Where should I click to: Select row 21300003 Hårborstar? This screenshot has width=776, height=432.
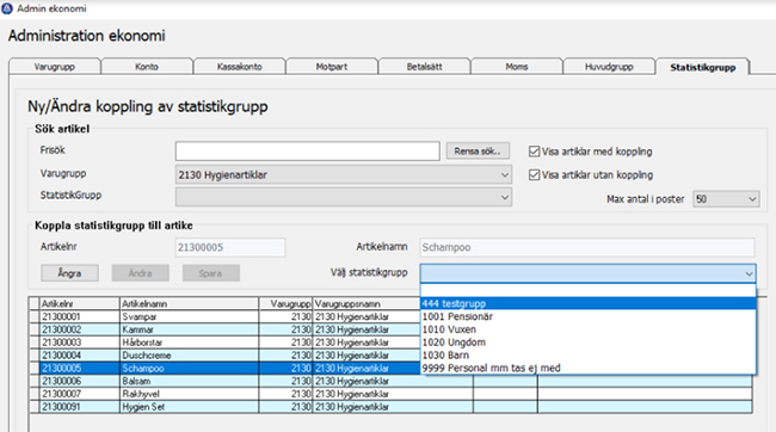coord(225,342)
